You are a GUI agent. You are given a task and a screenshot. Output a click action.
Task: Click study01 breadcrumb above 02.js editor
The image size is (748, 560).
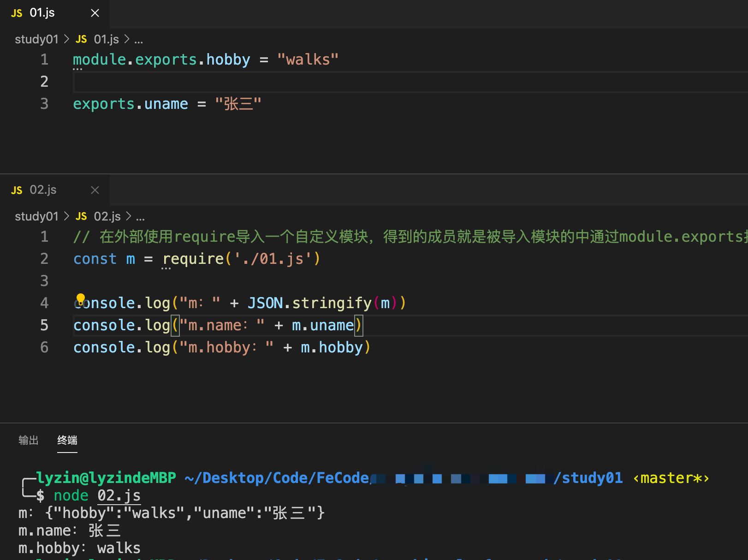pos(36,216)
